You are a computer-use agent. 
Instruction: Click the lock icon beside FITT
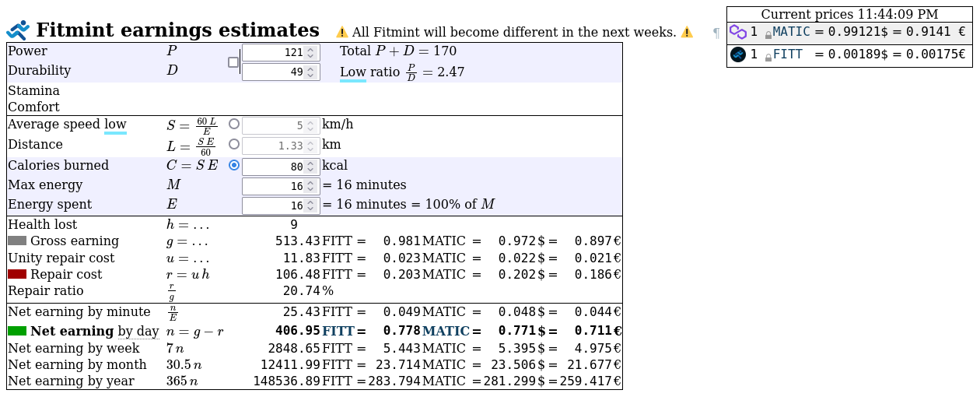point(768,57)
